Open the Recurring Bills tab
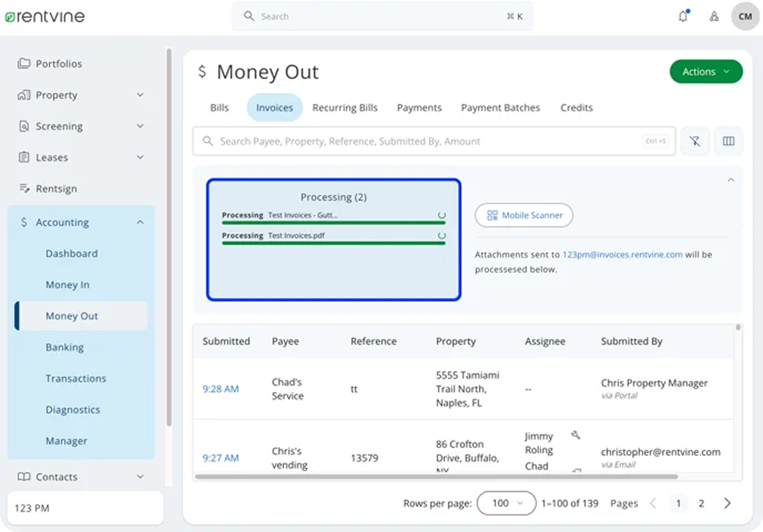763x532 pixels. 345,108
